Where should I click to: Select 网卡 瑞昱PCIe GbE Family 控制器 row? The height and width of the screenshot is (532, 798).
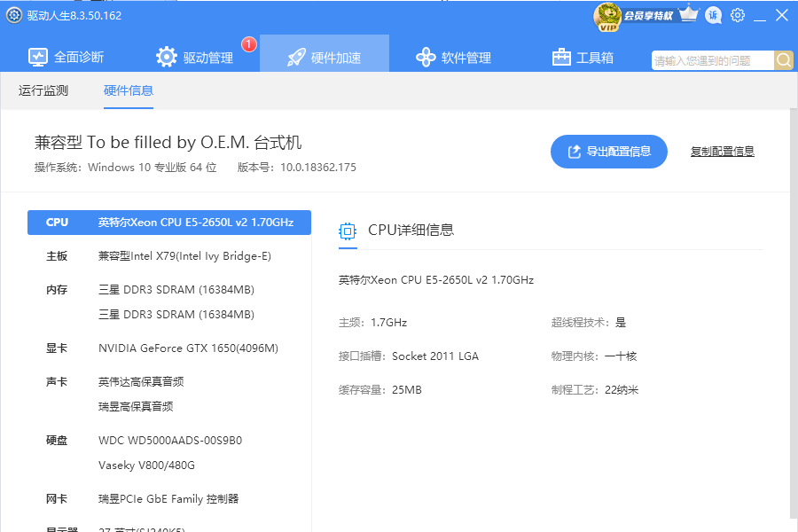click(169, 499)
